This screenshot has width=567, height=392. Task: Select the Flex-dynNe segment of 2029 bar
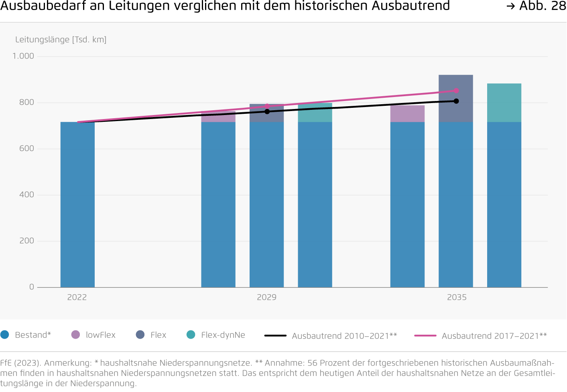315,113
